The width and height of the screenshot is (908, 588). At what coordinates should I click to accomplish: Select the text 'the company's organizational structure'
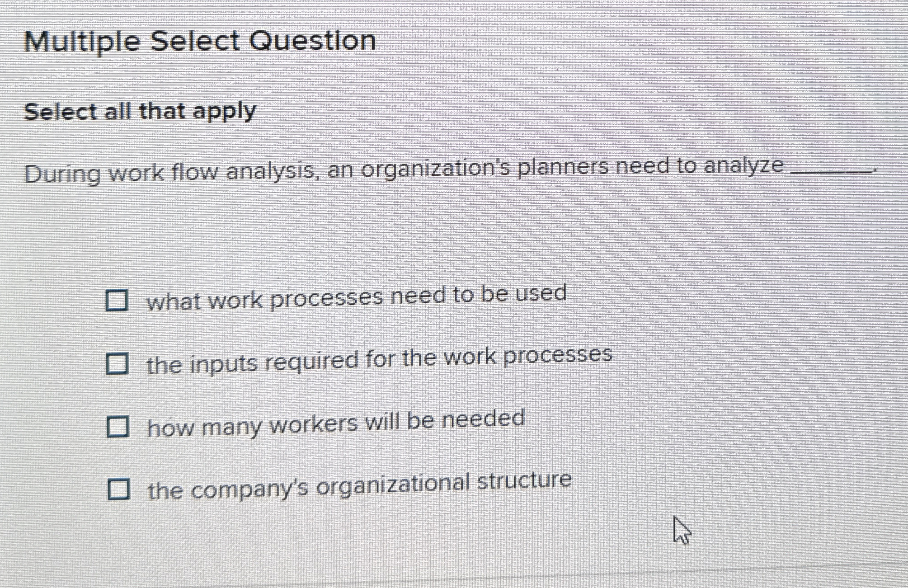(x=359, y=483)
